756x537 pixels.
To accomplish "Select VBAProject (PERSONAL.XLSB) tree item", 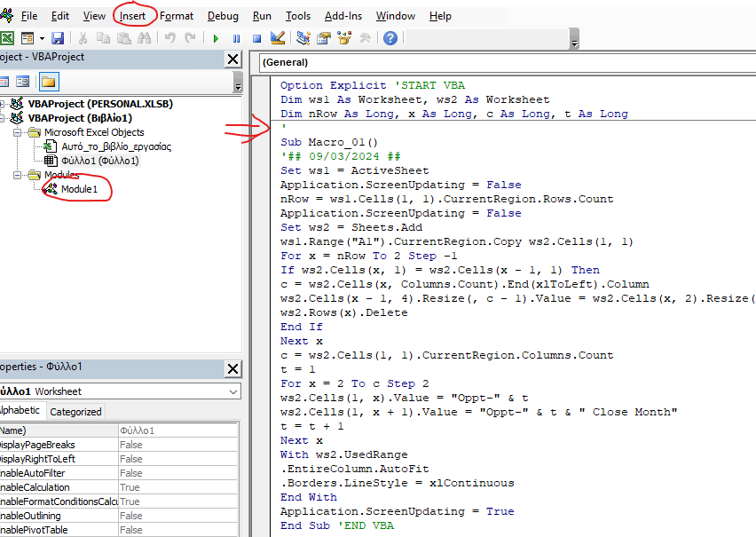I will (x=100, y=104).
